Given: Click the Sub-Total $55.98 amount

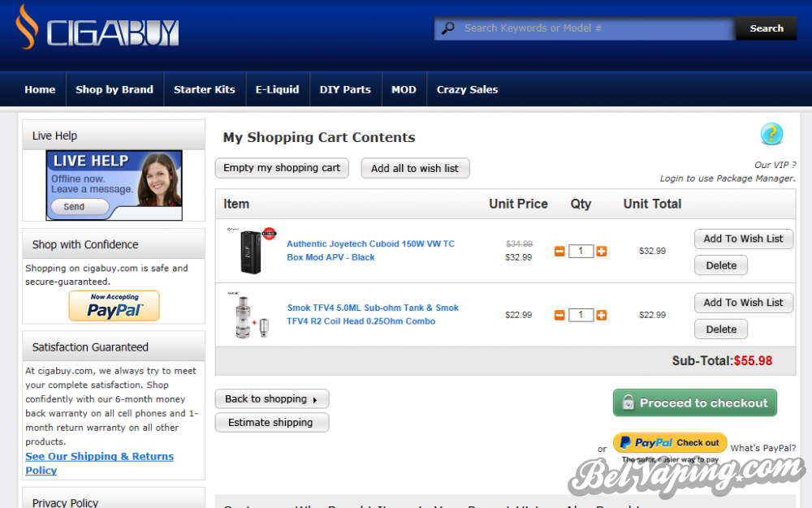Looking at the screenshot, I should 753,360.
